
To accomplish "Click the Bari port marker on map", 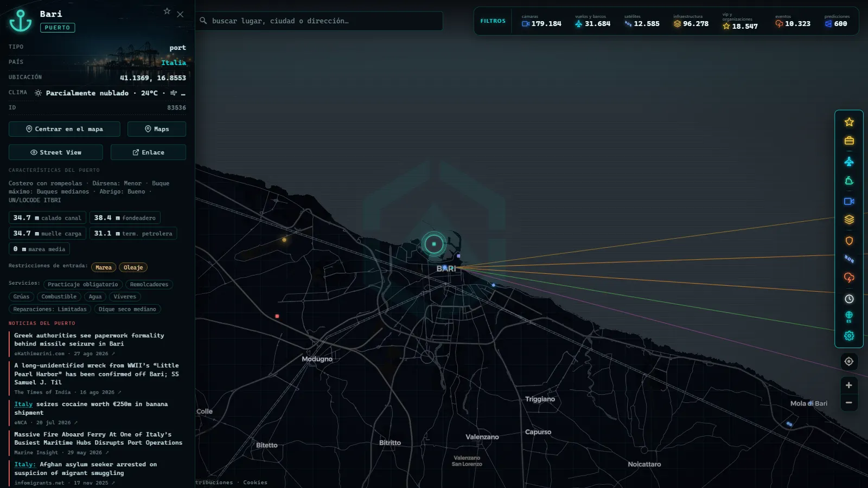I will coord(433,244).
